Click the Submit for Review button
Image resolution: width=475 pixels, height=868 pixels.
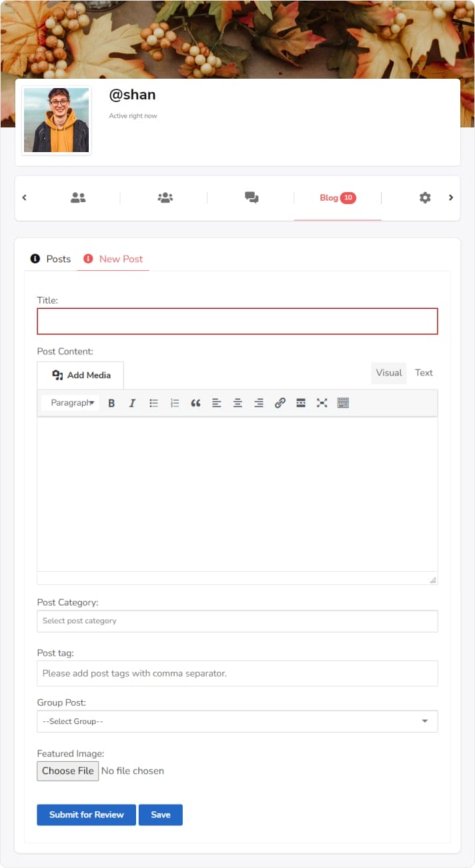click(x=86, y=815)
